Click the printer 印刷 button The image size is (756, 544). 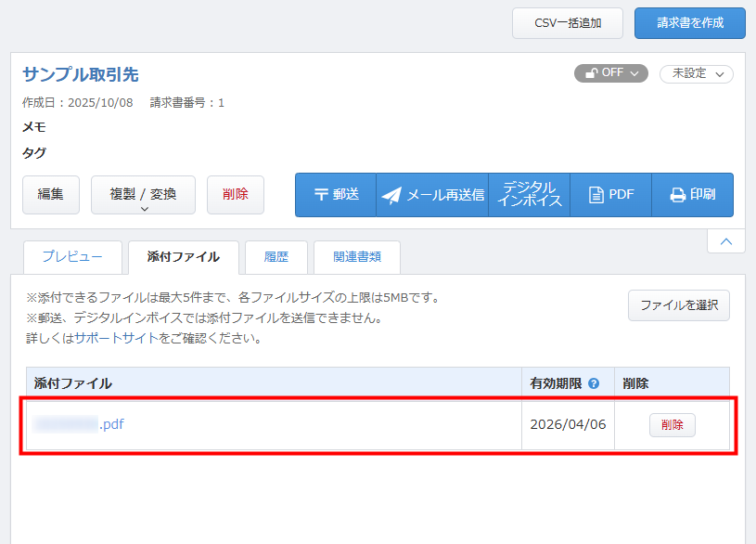pyautogui.click(x=692, y=195)
